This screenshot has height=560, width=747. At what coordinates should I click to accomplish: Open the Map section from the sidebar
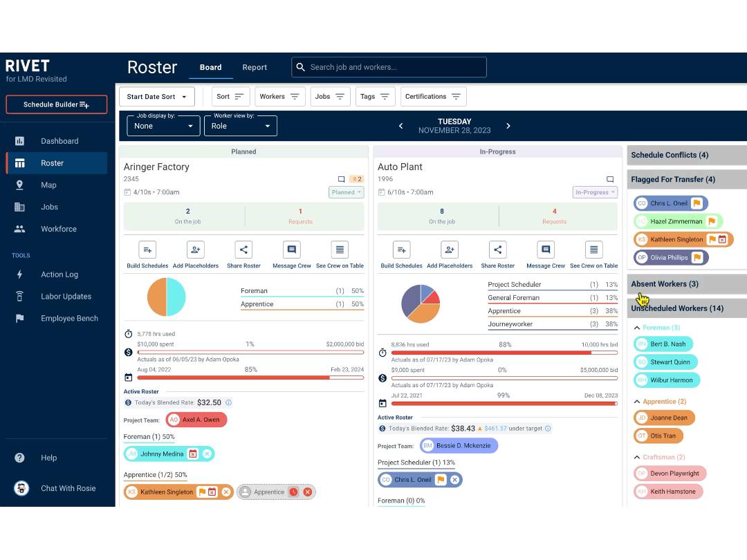click(x=48, y=185)
